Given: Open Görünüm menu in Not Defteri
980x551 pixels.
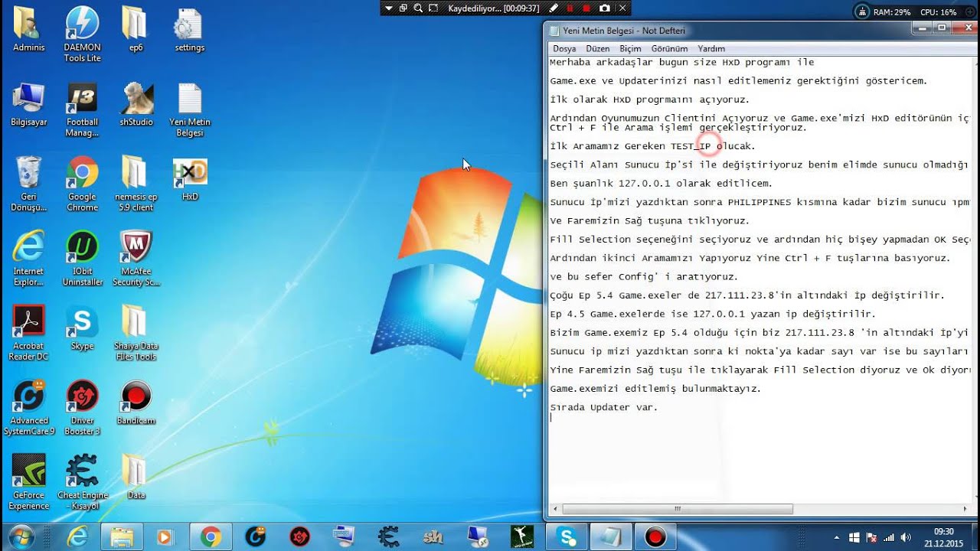Looking at the screenshot, I should tap(669, 48).
